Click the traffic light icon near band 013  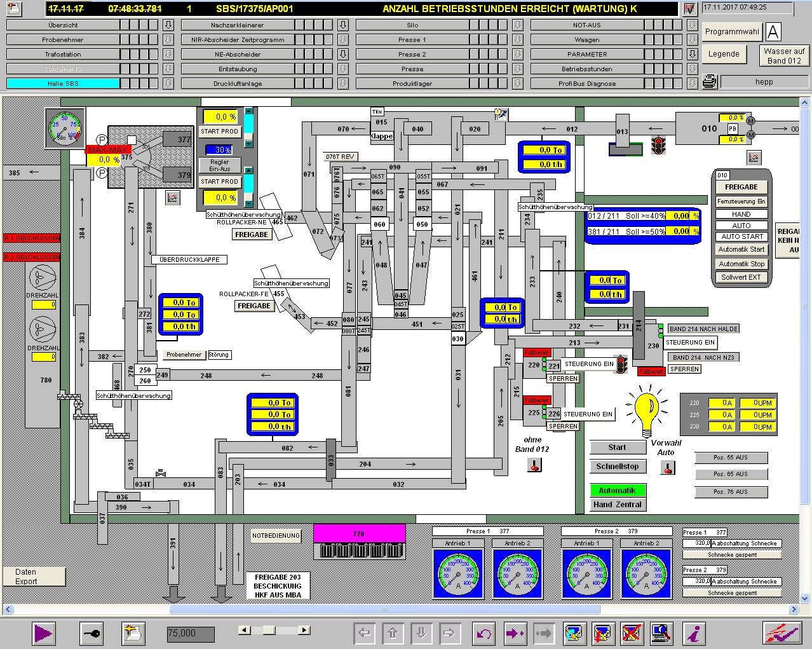(658, 145)
